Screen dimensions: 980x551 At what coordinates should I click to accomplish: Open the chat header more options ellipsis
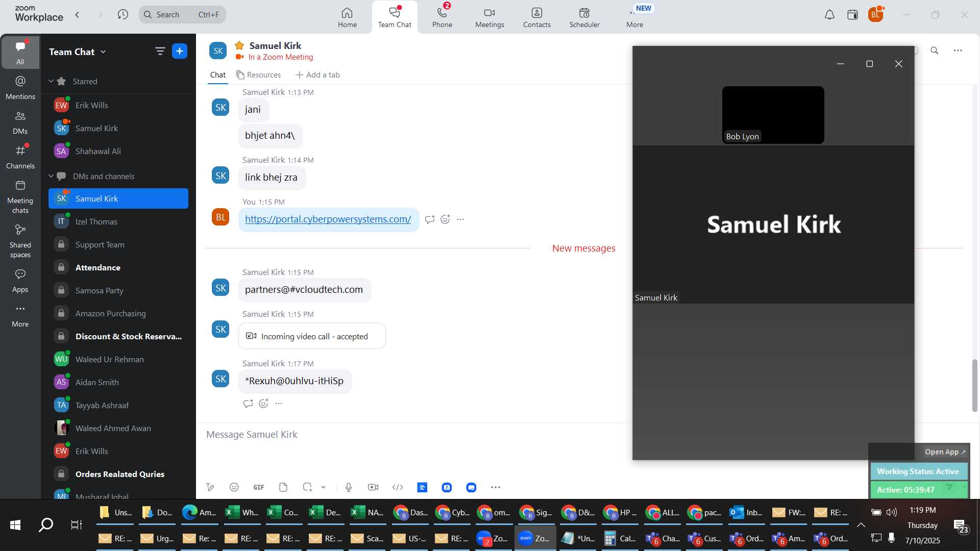coord(958,51)
